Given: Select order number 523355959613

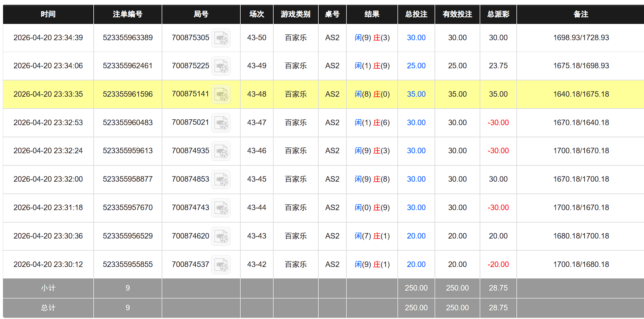Looking at the screenshot, I should 128,150.
